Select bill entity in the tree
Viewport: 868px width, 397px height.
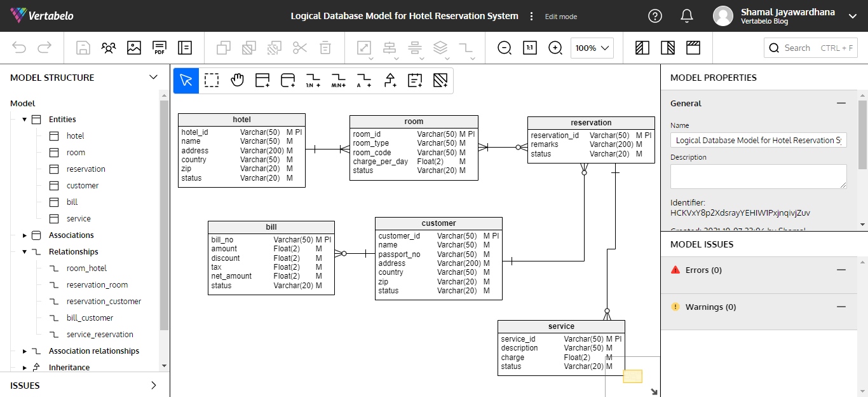[x=72, y=202]
